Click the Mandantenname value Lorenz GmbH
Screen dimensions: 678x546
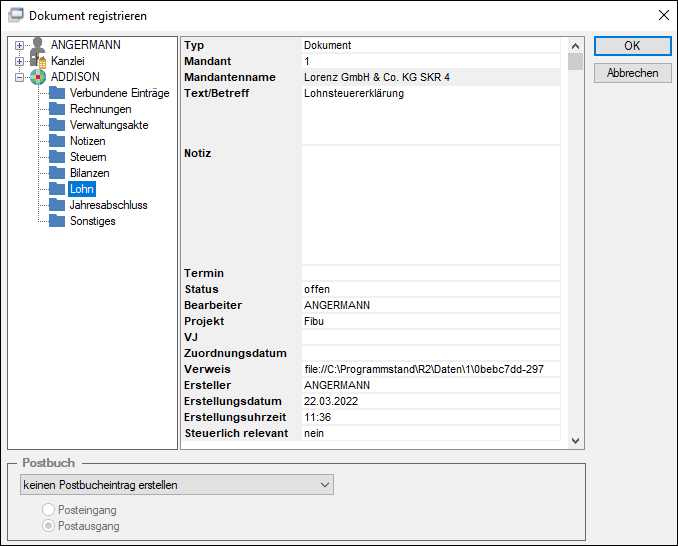[x=431, y=77]
